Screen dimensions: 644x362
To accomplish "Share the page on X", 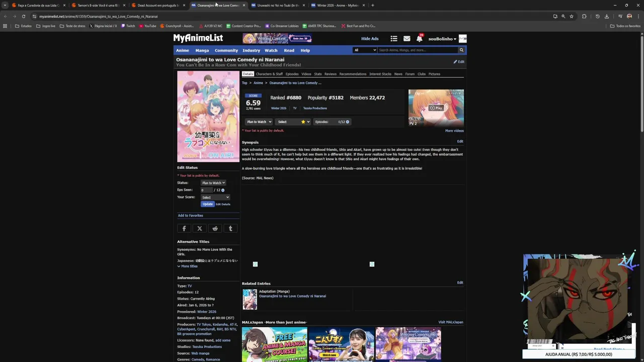I will click(x=200, y=228).
